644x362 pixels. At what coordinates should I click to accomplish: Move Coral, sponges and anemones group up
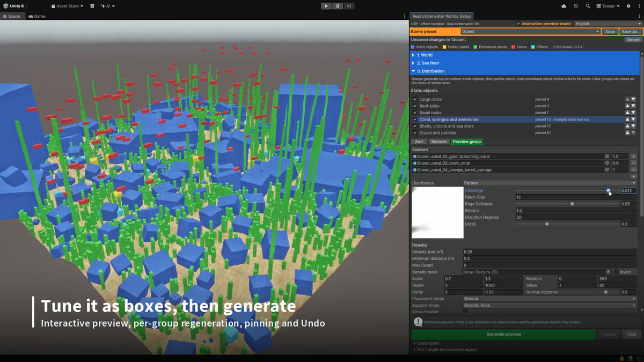(627, 120)
